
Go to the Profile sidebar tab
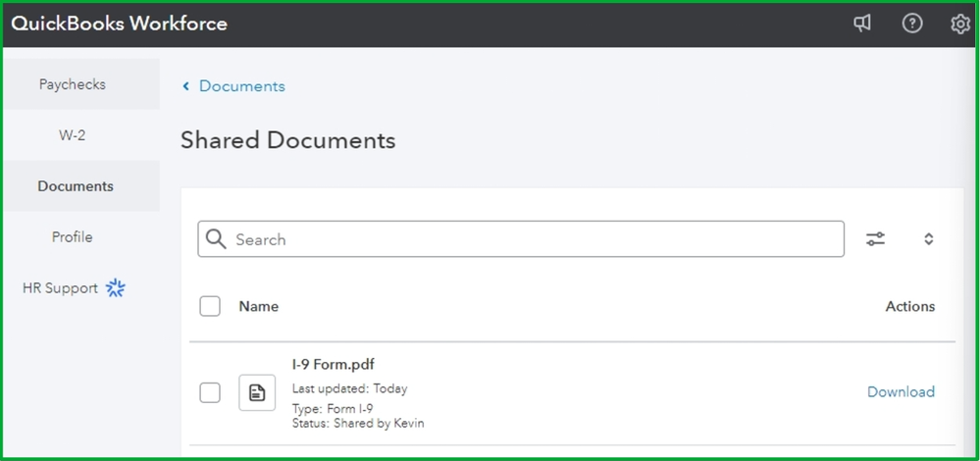tap(73, 237)
